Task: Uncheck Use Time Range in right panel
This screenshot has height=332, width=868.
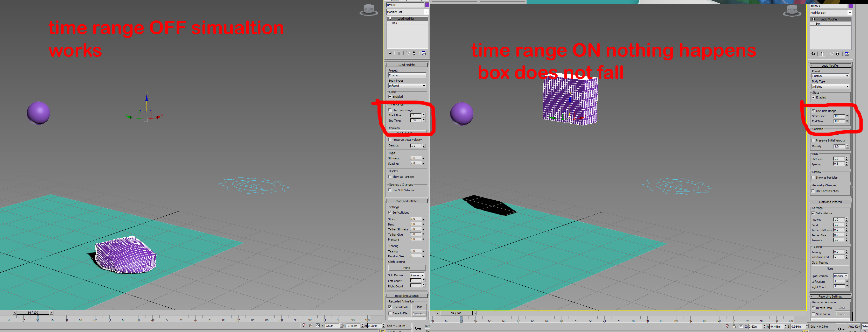Action: [814, 111]
